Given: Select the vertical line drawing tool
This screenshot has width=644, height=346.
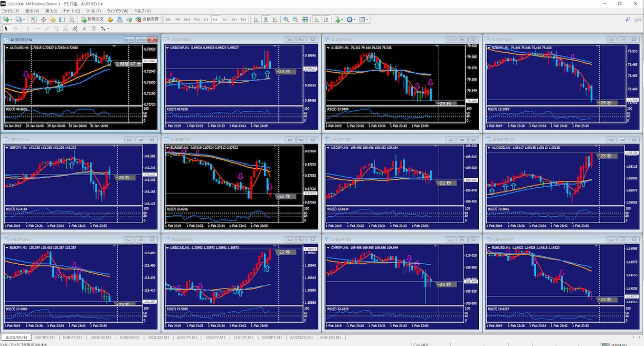Looking at the screenshot, I should (28, 28).
